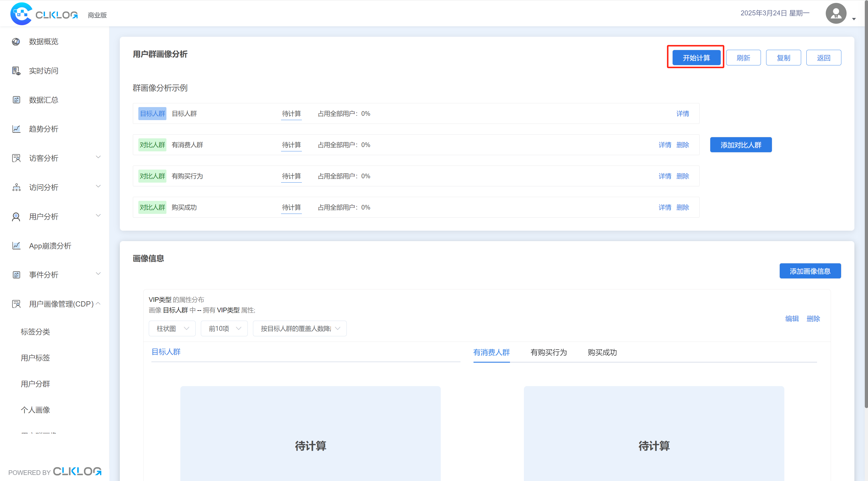Click the 数据概览 sidebar icon

[x=16, y=41]
